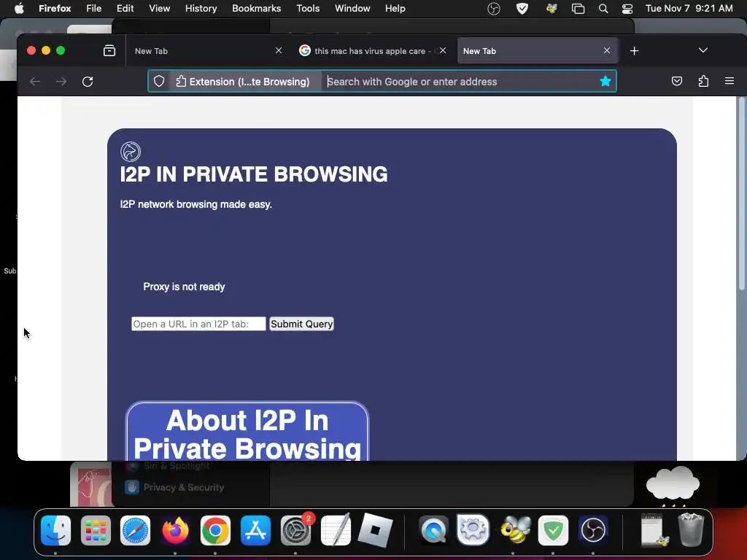The height and width of the screenshot is (560, 747).
Task: Open Firefox from the Dock
Action: pyautogui.click(x=175, y=530)
